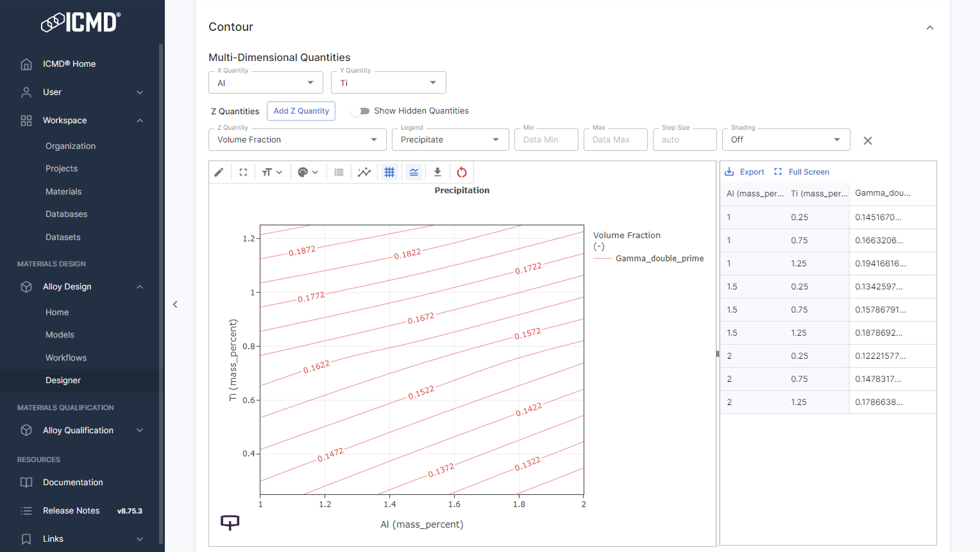Click the chart fullscreen bracket icon
Viewport: 980px width, 552px height.
tap(243, 172)
